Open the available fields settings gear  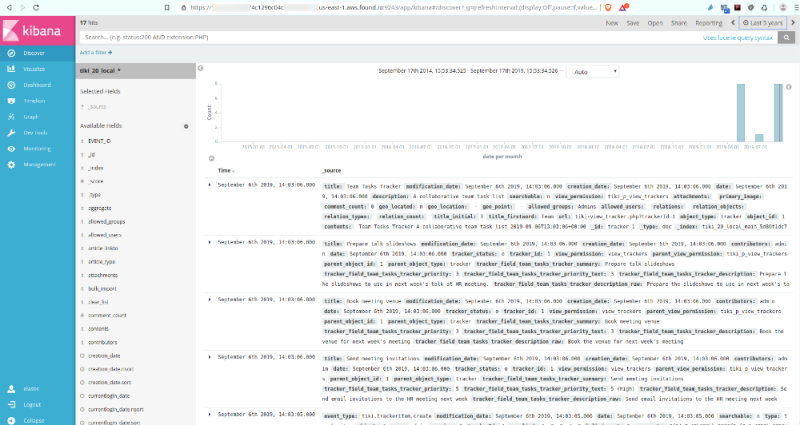pos(186,126)
